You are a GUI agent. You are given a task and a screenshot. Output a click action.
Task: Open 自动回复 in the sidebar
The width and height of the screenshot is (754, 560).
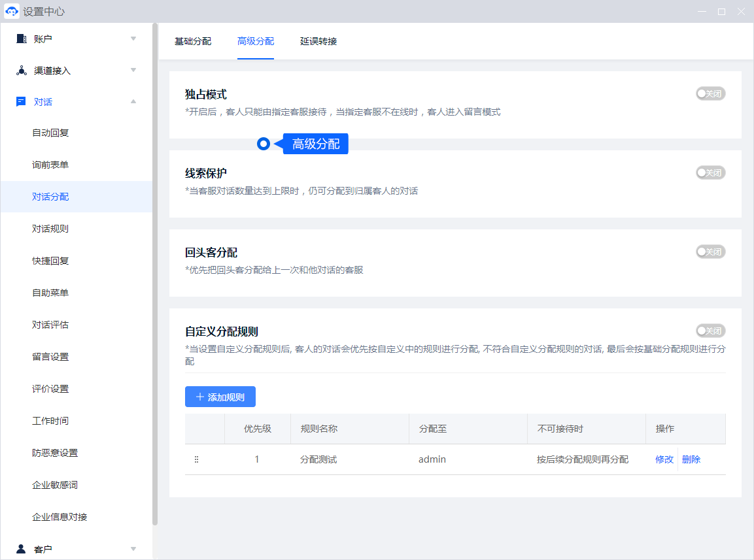click(x=50, y=133)
